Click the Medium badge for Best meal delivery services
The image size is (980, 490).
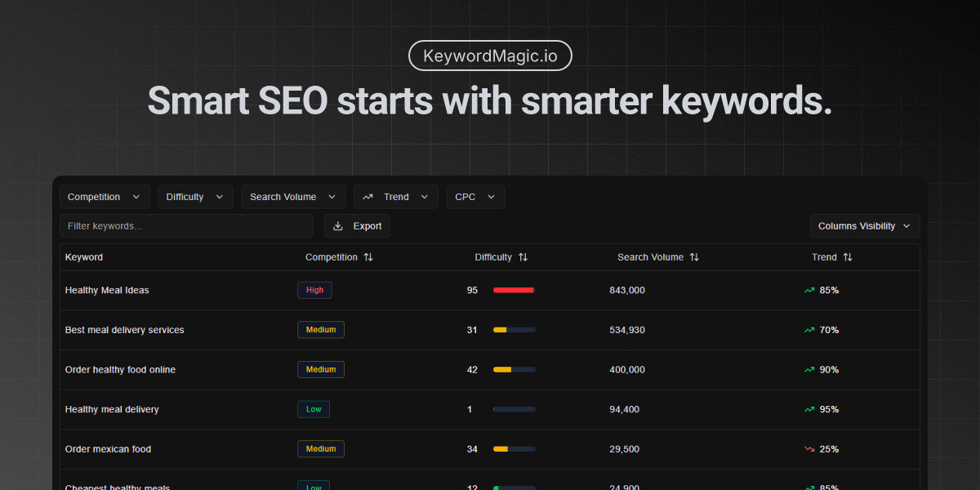[x=321, y=330]
